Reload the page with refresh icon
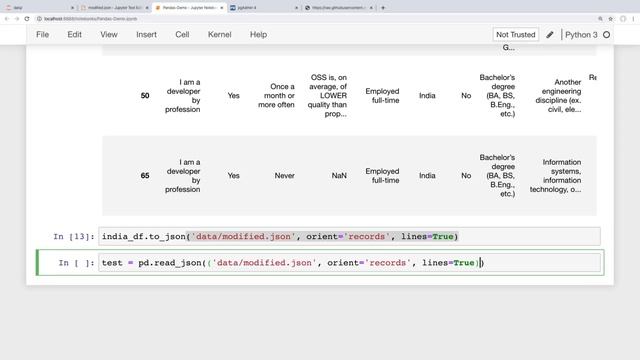The height and width of the screenshot is (360, 640). (x=27, y=19)
